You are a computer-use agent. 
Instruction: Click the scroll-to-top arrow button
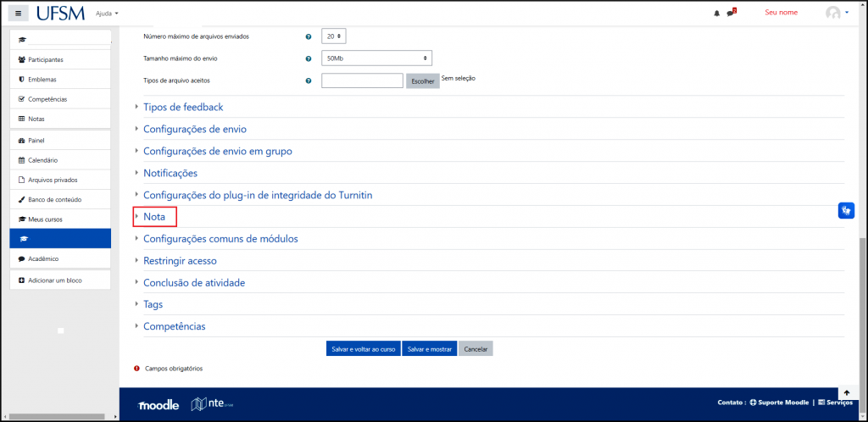click(847, 393)
